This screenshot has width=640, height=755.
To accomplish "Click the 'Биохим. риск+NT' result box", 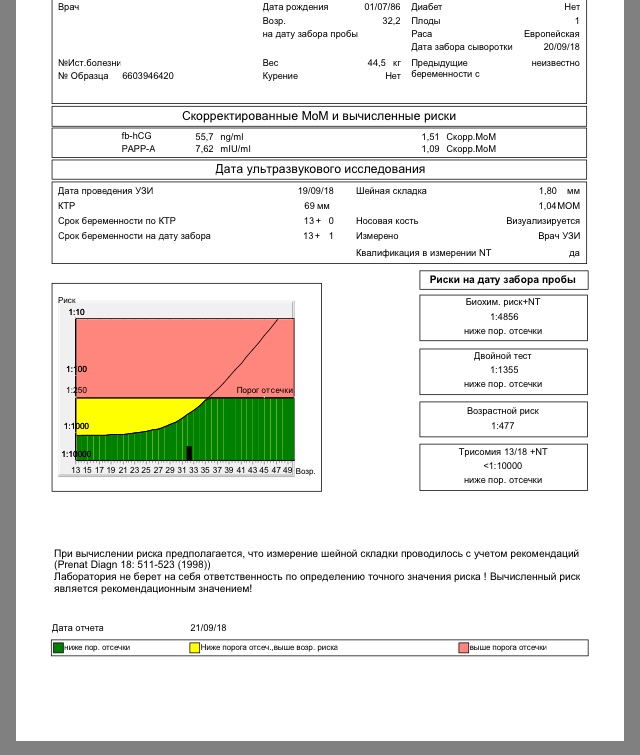I will click(x=502, y=315).
